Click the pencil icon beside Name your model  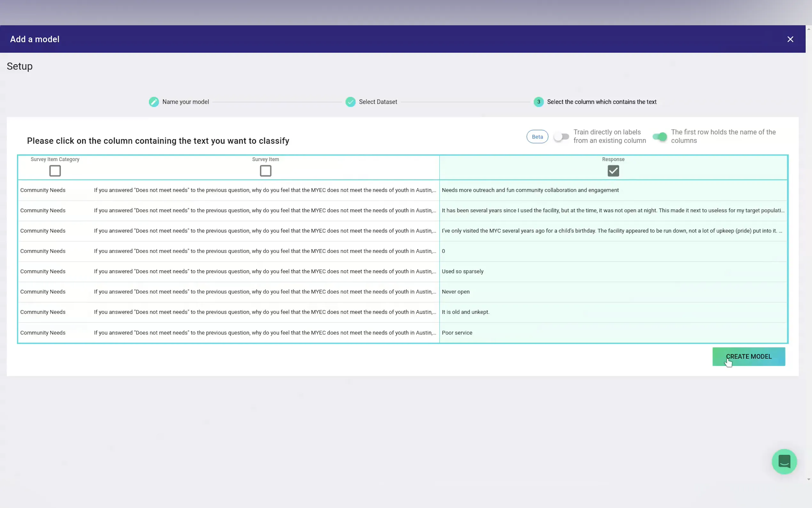tap(154, 102)
